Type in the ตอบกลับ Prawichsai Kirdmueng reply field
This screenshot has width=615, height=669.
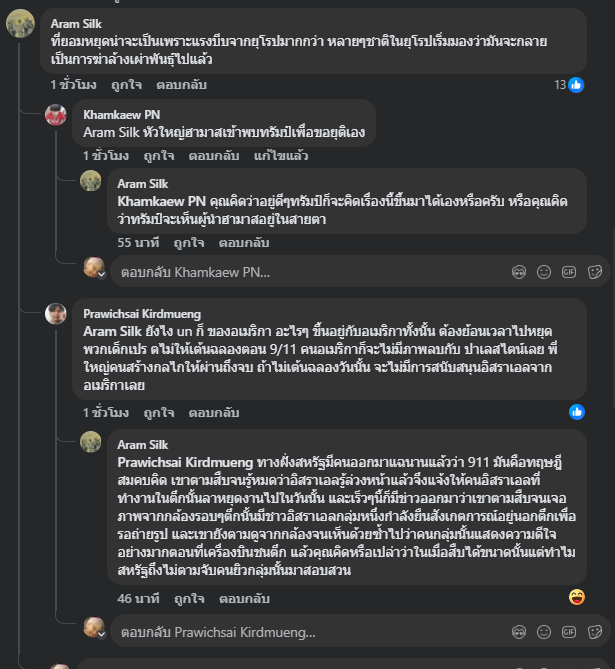[300, 632]
